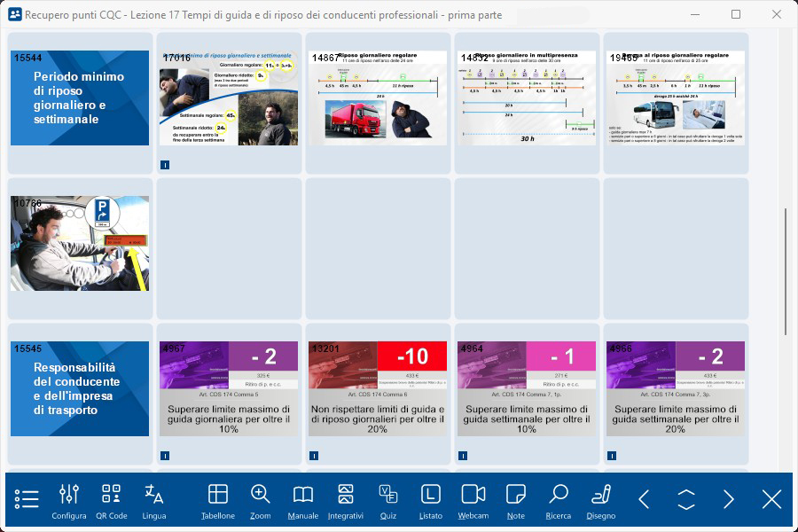Open slide 19465 Deroga al riposo giornaliero

[x=676, y=98]
